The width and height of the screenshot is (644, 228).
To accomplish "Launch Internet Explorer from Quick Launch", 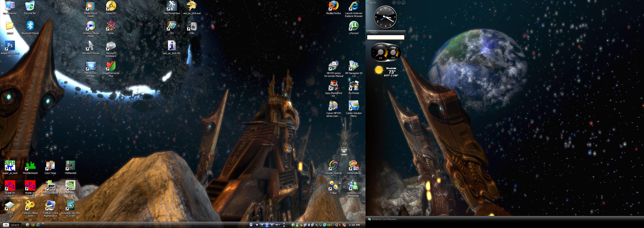I will click(38, 225).
